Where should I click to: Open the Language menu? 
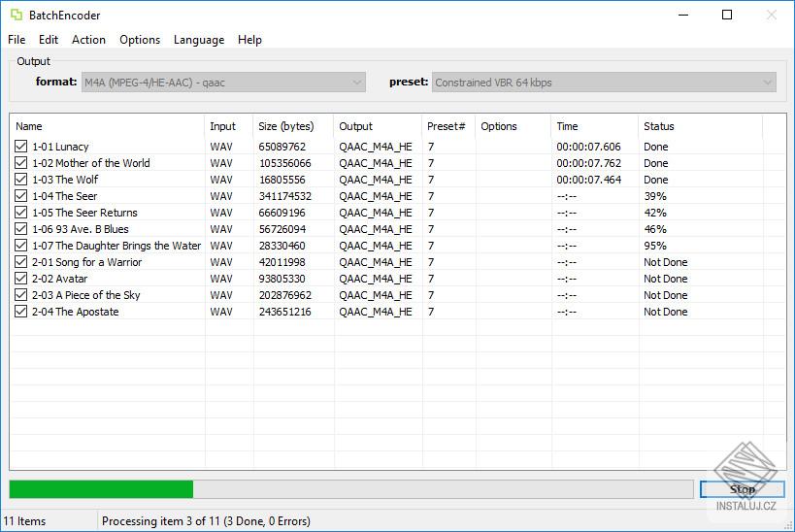(x=199, y=40)
